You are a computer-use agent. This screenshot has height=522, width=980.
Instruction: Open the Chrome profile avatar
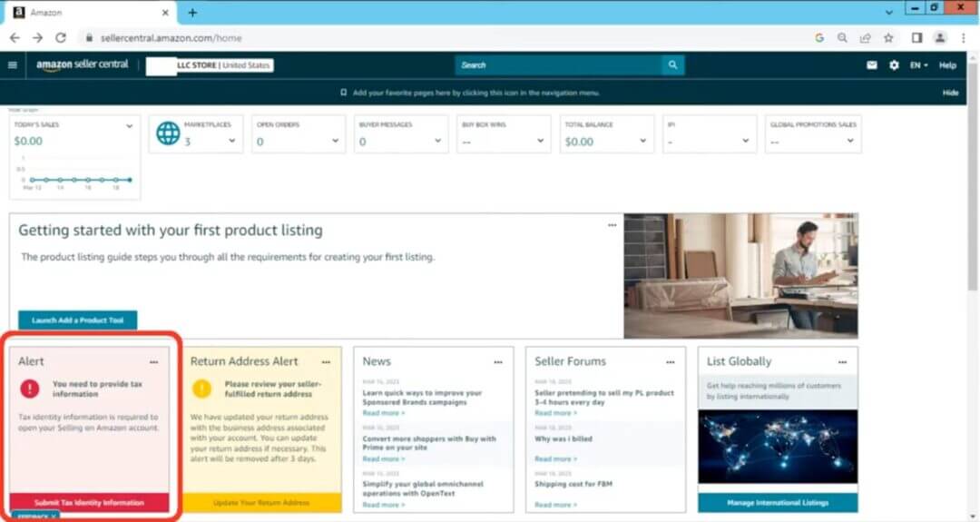click(939, 38)
